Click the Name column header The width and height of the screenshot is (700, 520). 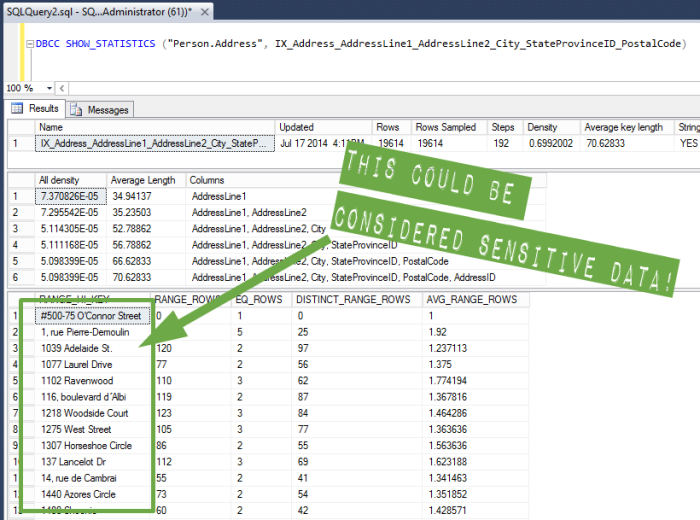pyautogui.click(x=154, y=127)
